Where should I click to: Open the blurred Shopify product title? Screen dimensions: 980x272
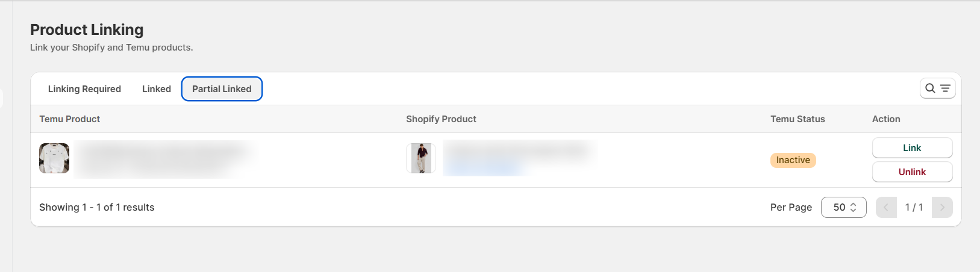(x=517, y=150)
